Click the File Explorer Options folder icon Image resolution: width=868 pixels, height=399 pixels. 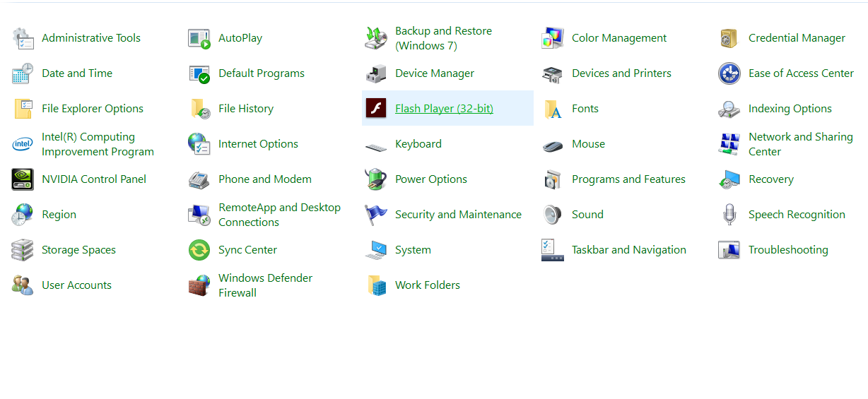(x=23, y=109)
